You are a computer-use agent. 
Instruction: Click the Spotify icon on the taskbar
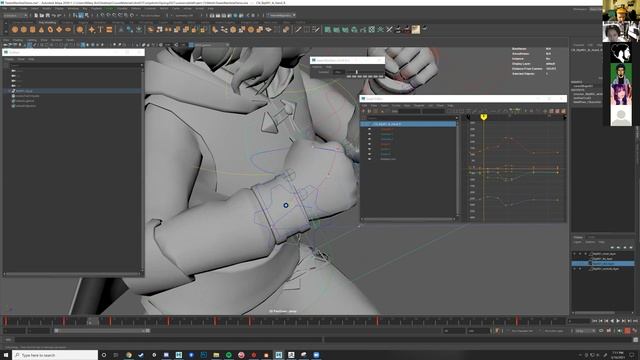(x=229, y=355)
